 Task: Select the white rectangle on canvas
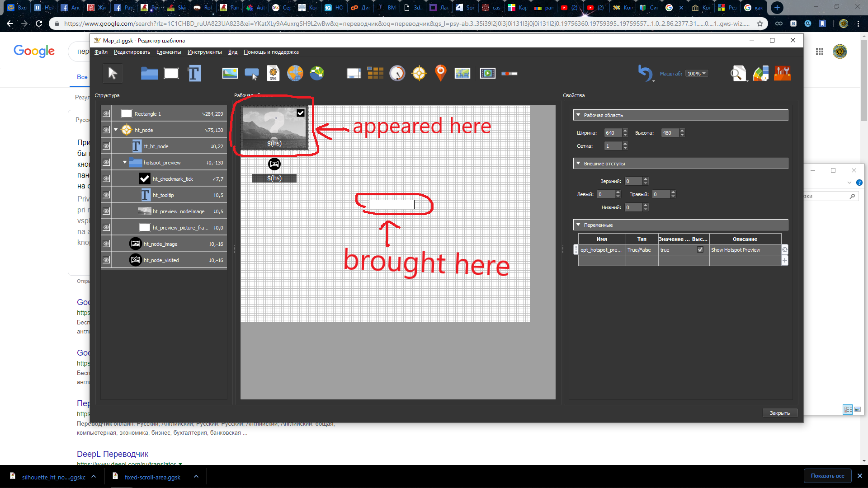coord(392,205)
